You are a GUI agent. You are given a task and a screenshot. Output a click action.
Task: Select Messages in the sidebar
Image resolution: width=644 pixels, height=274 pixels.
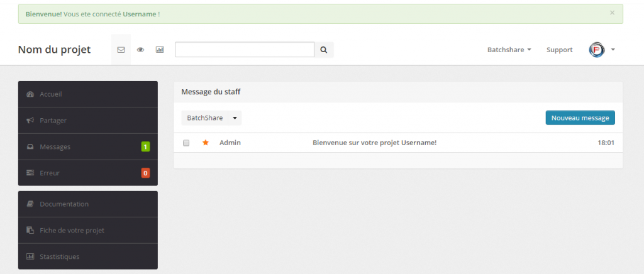tap(88, 147)
